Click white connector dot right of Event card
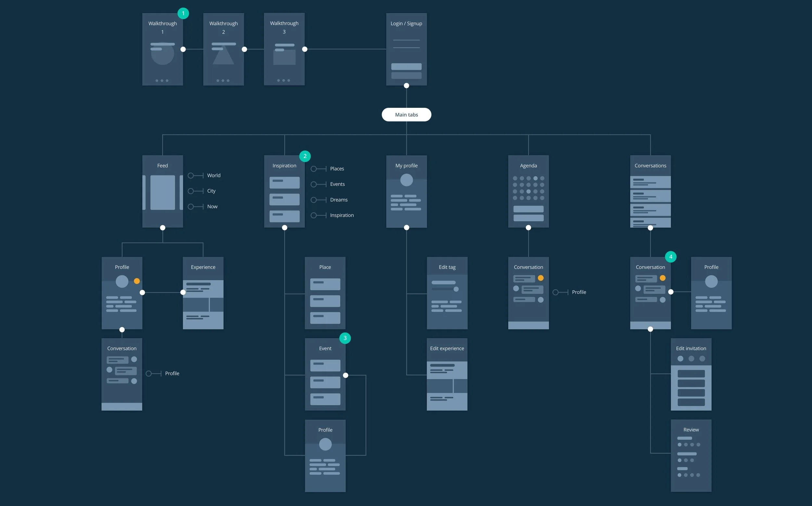Screen dimensions: 812x506 [345, 375]
